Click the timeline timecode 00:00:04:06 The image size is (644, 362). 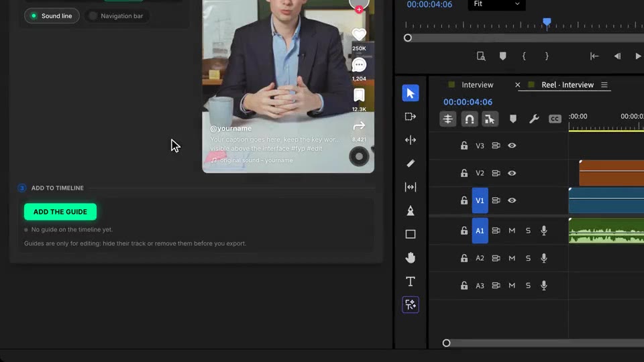468,102
